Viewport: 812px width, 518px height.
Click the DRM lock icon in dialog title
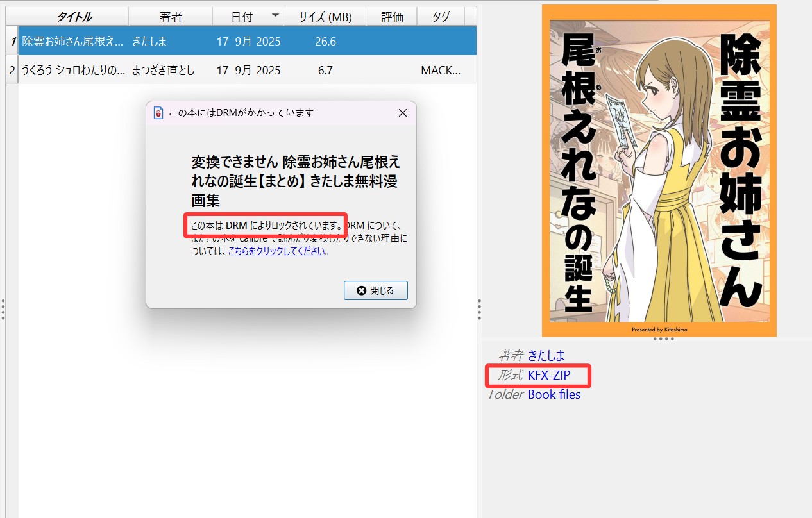pyautogui.click(x=158, y=113)
